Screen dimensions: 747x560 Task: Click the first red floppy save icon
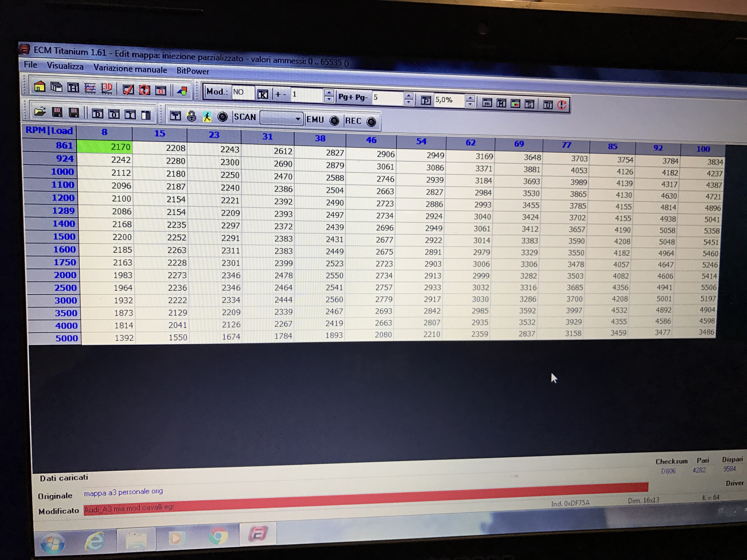point(57,112)
